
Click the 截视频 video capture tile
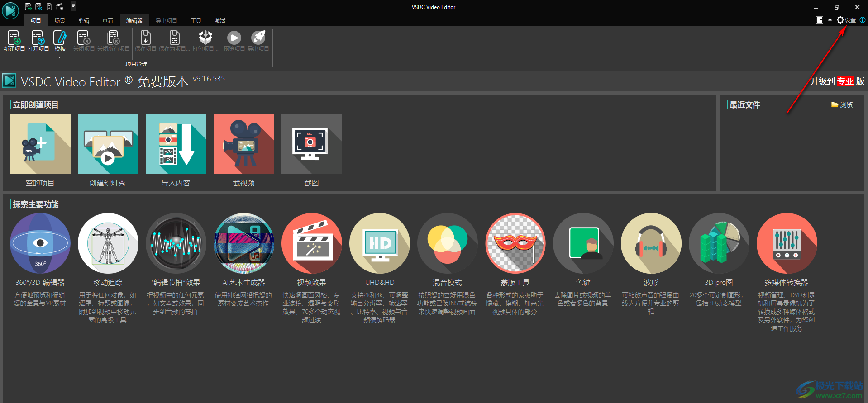coord(244,144)
